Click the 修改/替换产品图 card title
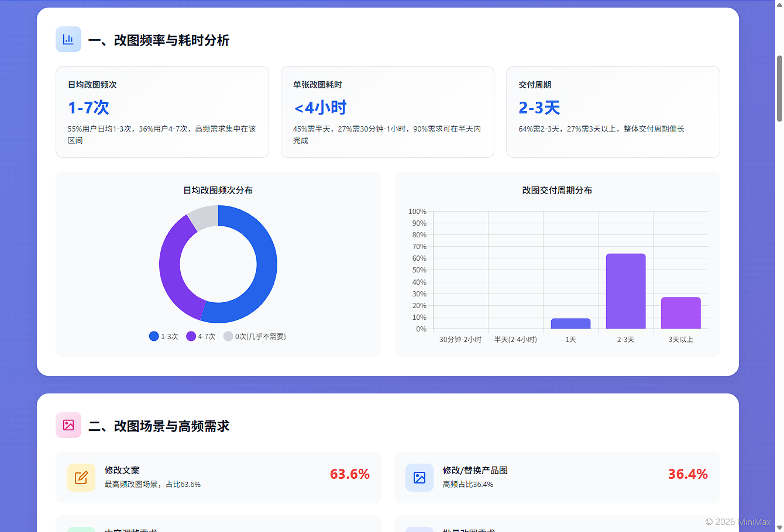 tap(475, 471)
